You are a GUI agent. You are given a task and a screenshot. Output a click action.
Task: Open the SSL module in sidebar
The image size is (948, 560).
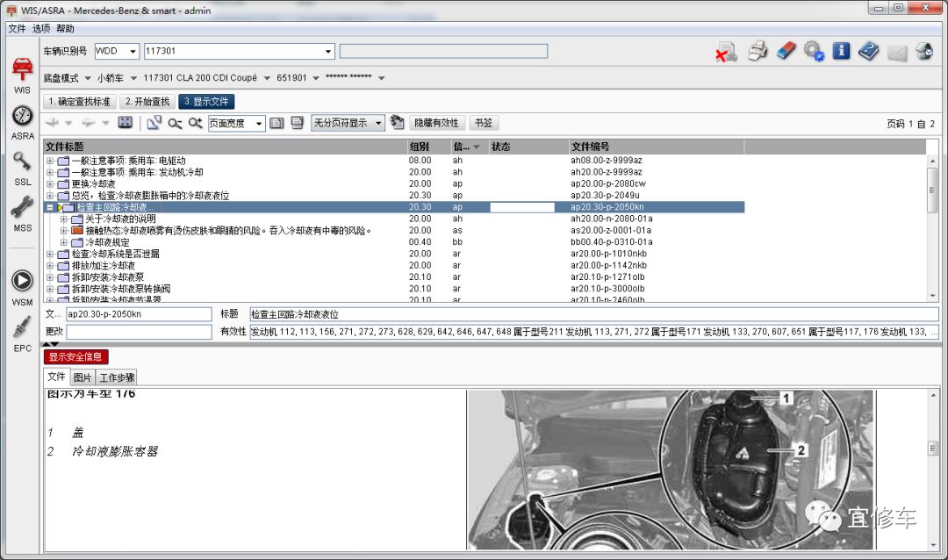tap(22, 169)
